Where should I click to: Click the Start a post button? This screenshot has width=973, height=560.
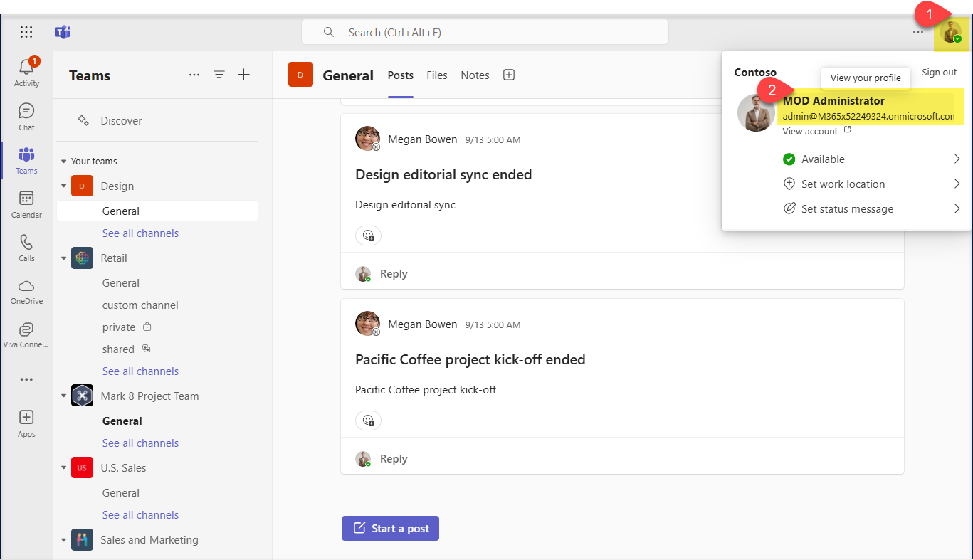coord(390,528)
